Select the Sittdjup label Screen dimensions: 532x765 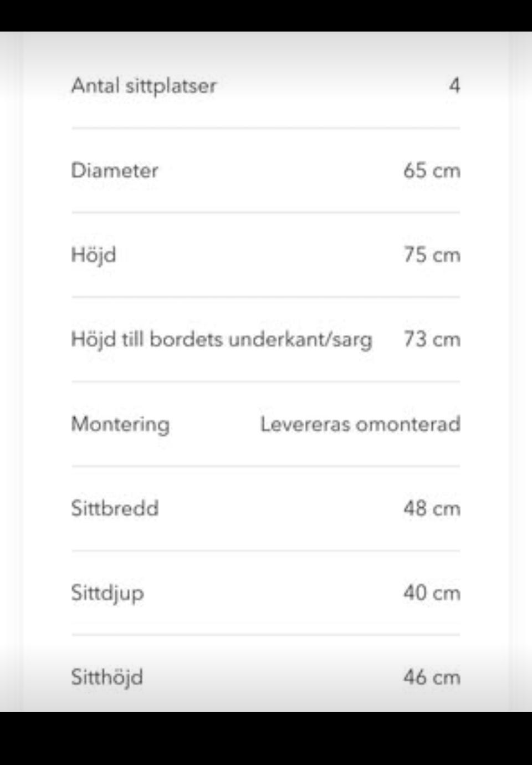point(108,594)
